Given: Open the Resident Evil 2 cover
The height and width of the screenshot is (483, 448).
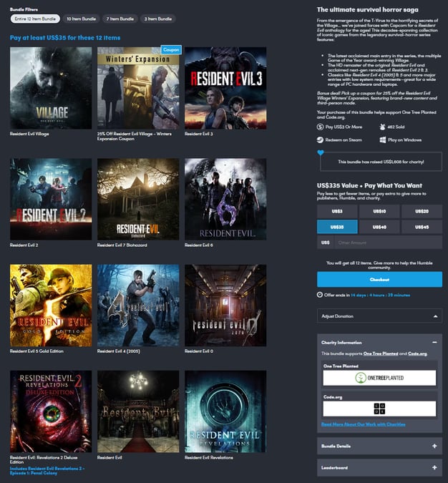Looking at the screenshot, I should 51,200.
